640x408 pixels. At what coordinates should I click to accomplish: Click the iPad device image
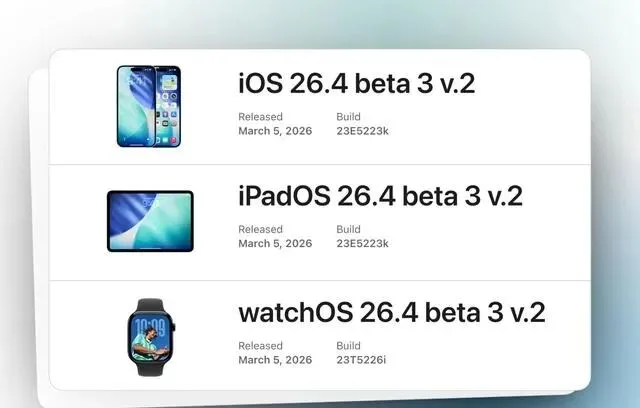pyautogui.click(x=150, y=221)
